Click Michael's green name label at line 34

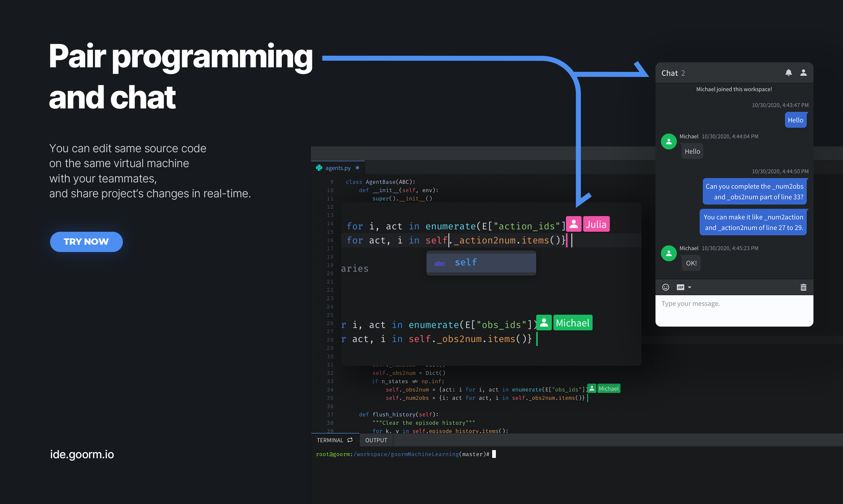pyautogui.click(x=608, y=389)
